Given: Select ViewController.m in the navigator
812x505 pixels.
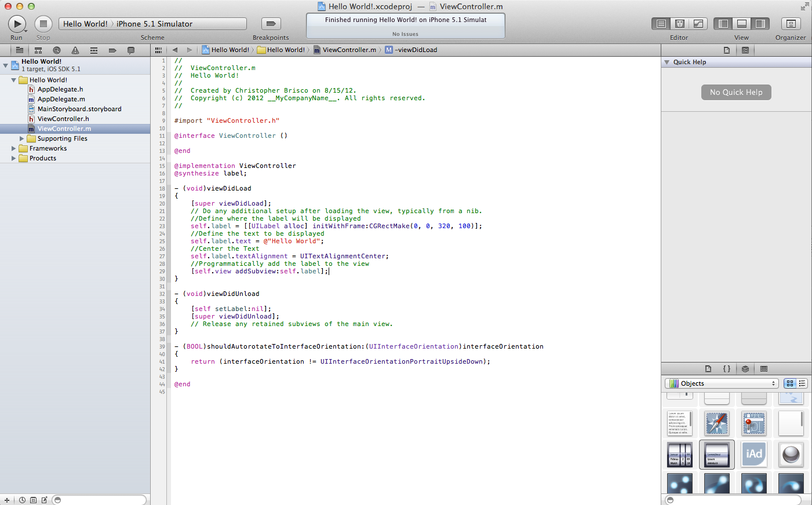Looking at the screenshot, I should point(75,129).
